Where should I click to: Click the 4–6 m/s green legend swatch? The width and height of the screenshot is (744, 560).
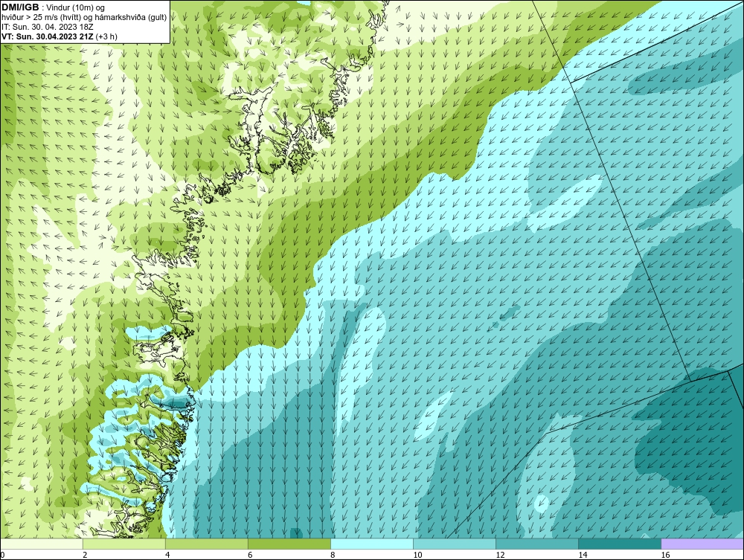click(x=207, y=544)
